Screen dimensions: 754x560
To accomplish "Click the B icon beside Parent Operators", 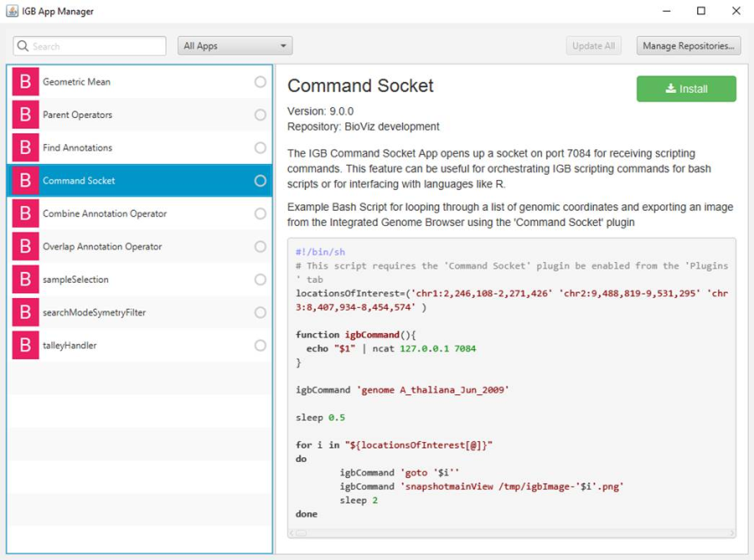I will coord(25,115).
